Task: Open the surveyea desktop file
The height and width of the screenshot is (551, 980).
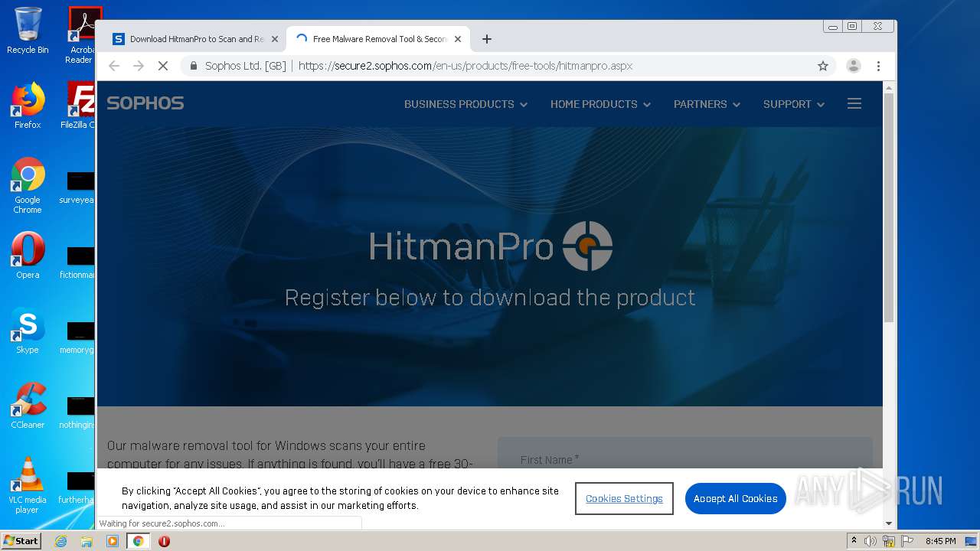Action: [x=77, y=187]
